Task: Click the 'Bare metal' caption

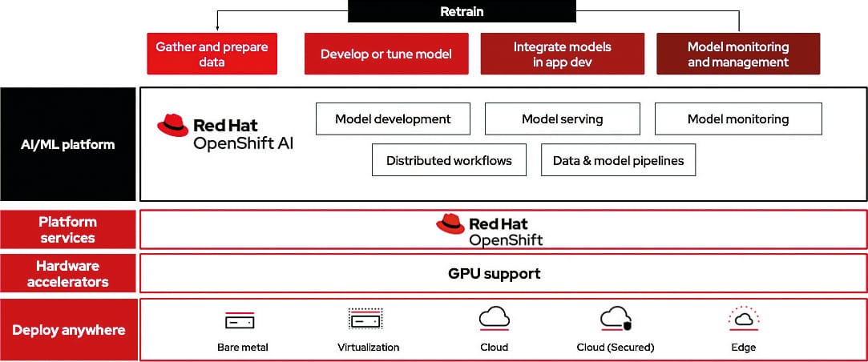Action: point(243,348)
